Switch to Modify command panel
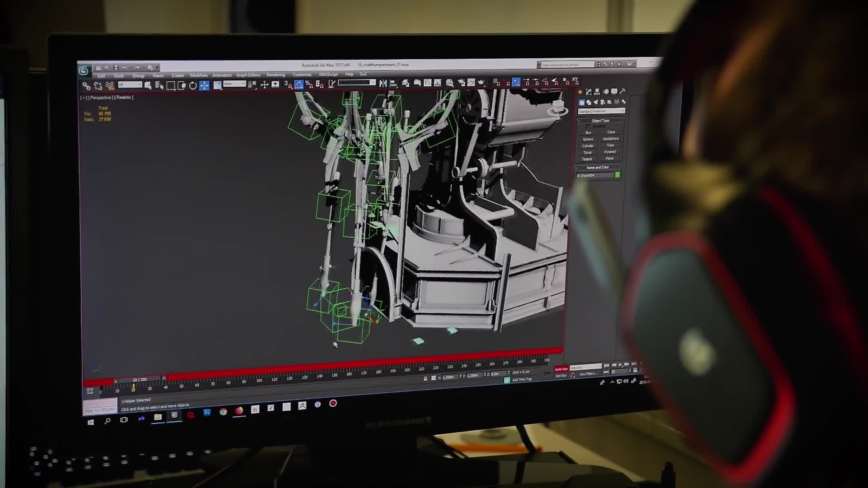The image size is (868, 488). (589, 92)
